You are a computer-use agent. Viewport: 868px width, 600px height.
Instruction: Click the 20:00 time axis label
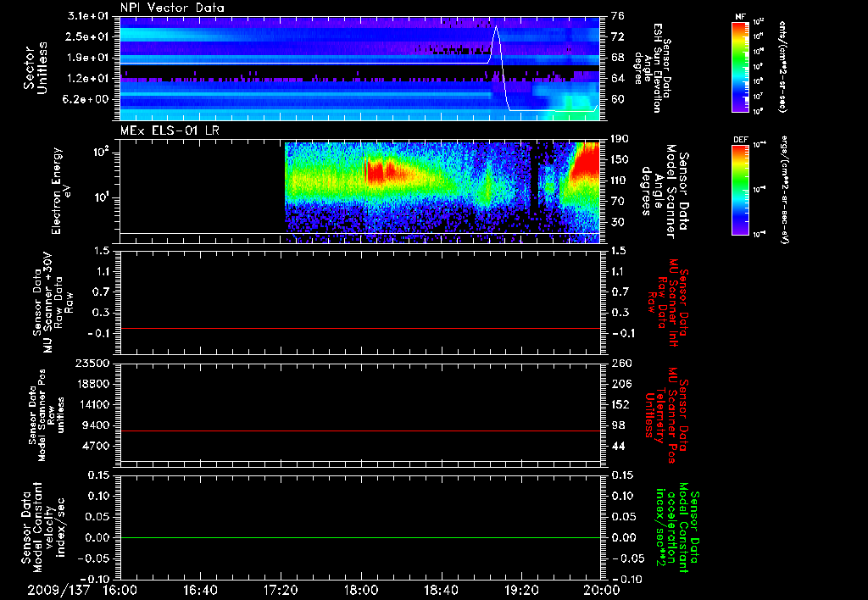point(602,590)
